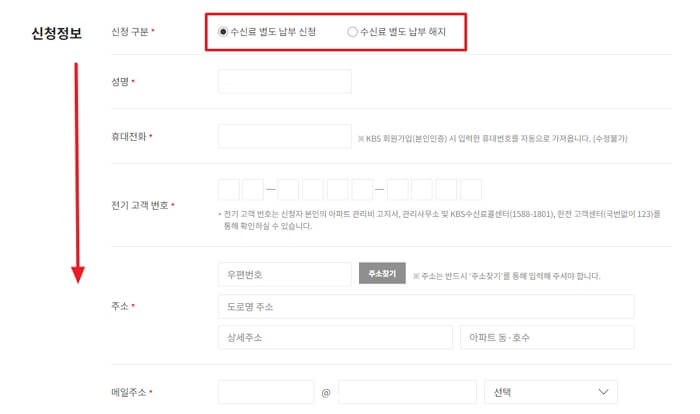700x414 pixels.
Task: Click the 우편번호 postal code field
Action: [285, 274]
